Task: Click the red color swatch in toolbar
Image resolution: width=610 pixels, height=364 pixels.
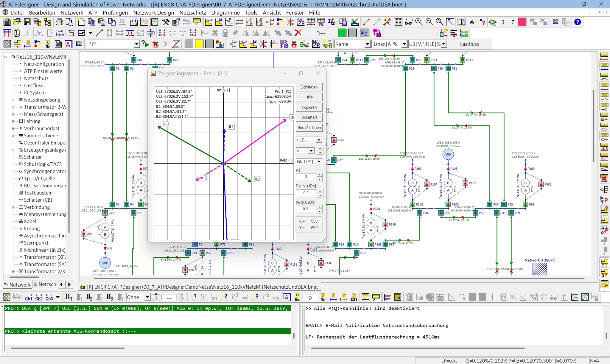Action: [522, 22]
